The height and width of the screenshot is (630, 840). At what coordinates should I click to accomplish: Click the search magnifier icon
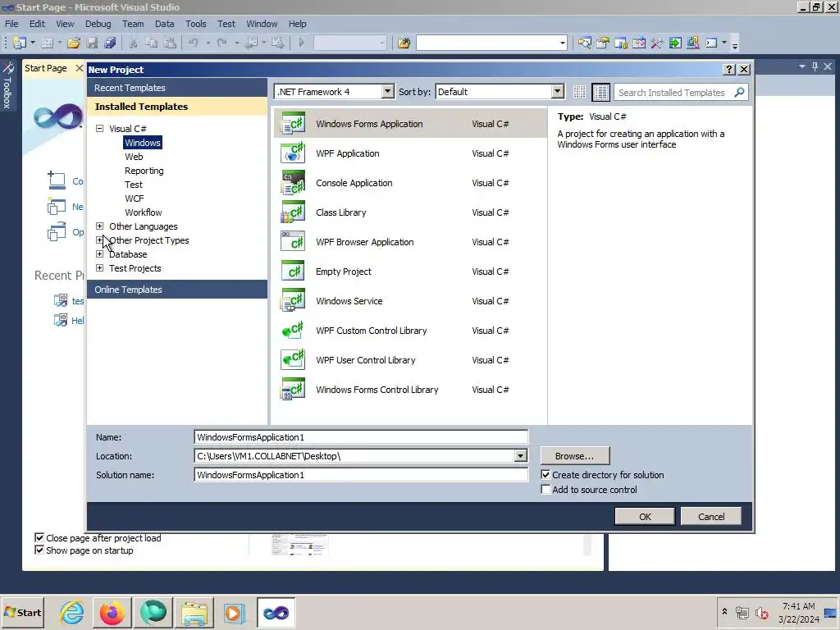click(739, 92)
